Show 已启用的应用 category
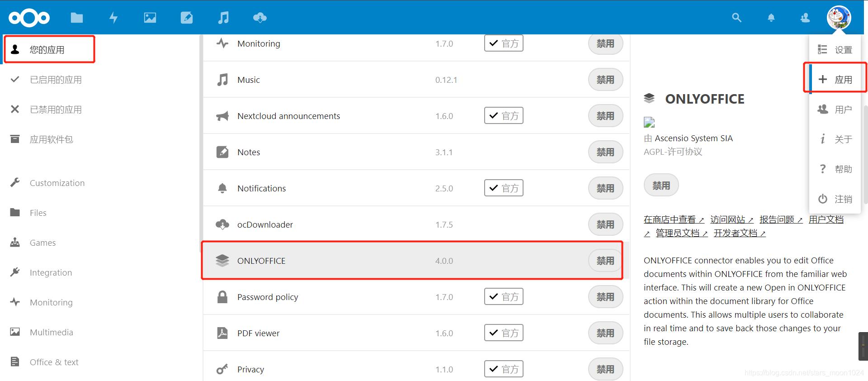This screenshot has height=381, width=868. [56, 80]
